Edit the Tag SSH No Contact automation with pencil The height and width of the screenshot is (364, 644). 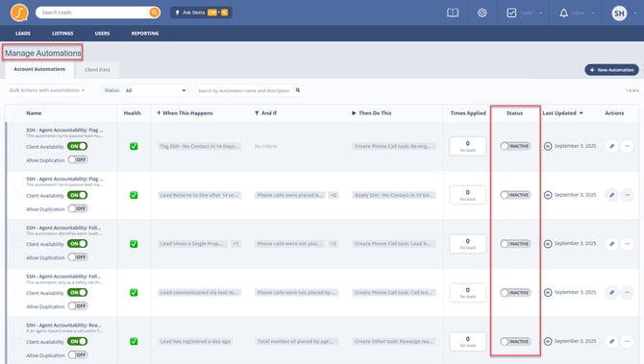[611, 146]
